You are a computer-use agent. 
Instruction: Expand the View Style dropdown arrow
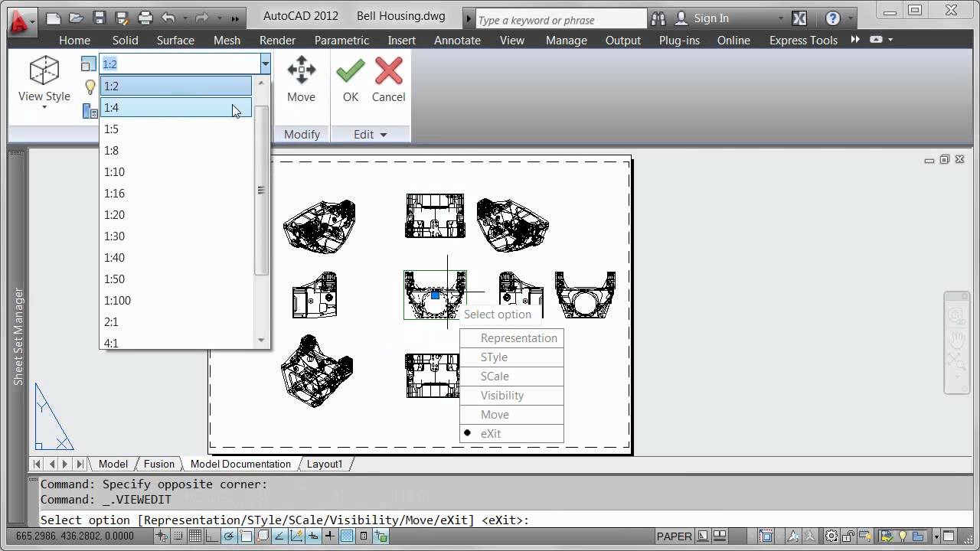(44, 108)
